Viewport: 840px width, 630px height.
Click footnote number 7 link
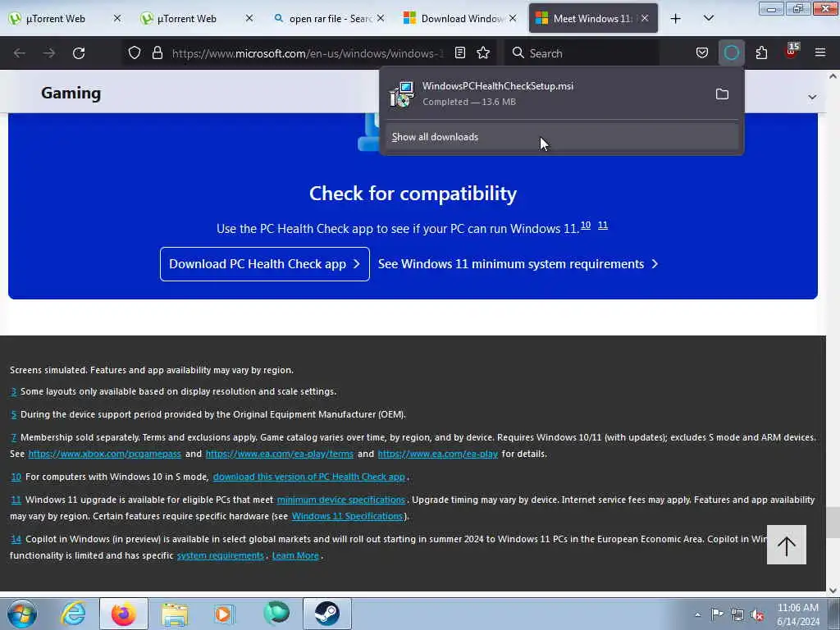(13, 438)
